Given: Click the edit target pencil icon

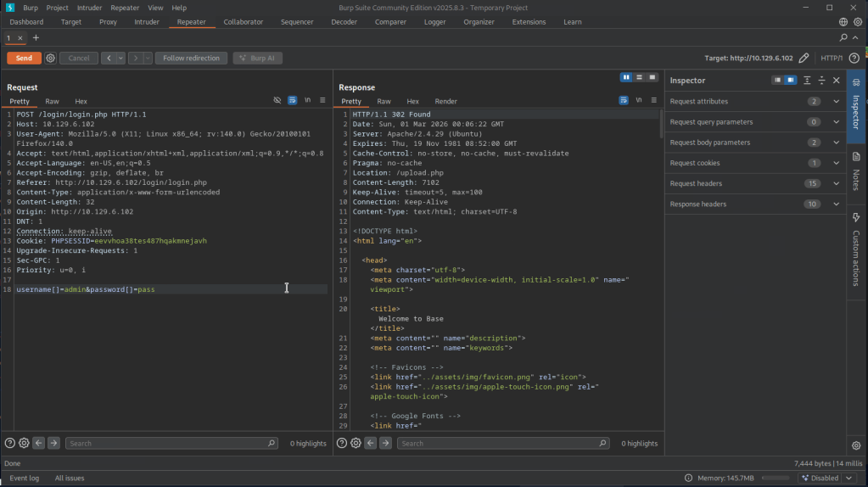Looking at the screenshot, I should coord(804,59).
